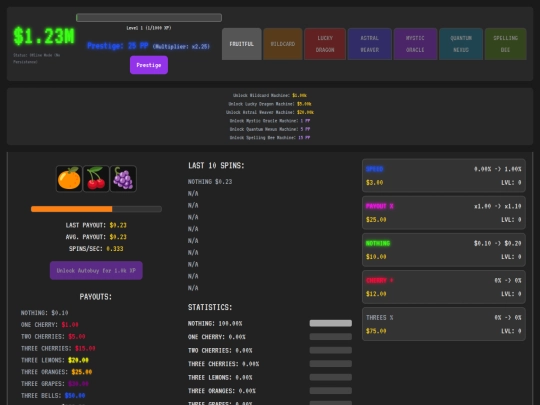540x405 pixels.
Task: Click Unlock Spelling Bee Machine line
Action: pos(270,138)
